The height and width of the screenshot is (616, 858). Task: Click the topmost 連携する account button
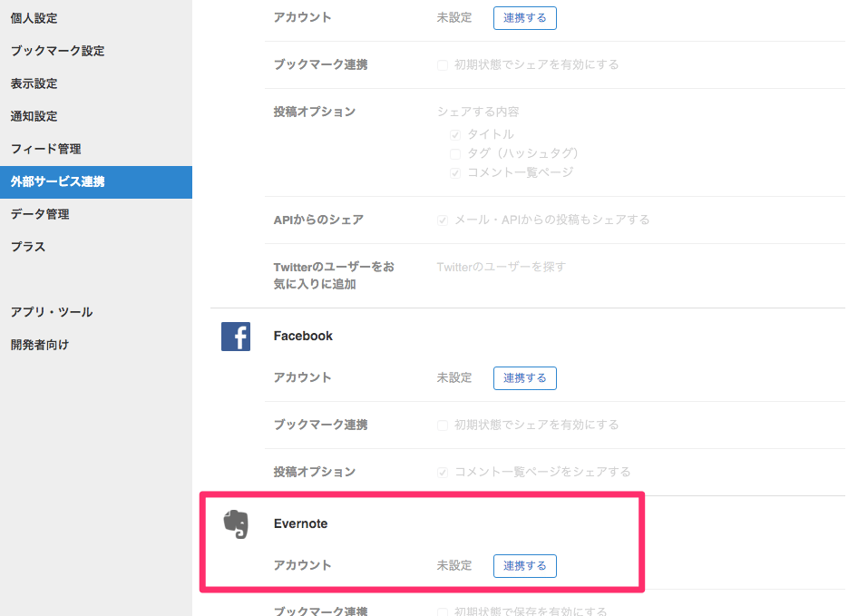[524, 18]
